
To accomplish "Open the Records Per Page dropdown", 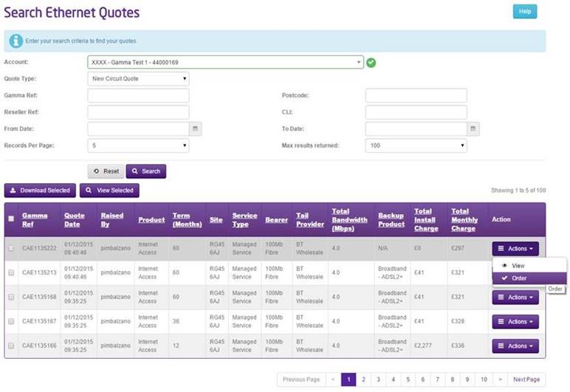I will pos(138,145).
